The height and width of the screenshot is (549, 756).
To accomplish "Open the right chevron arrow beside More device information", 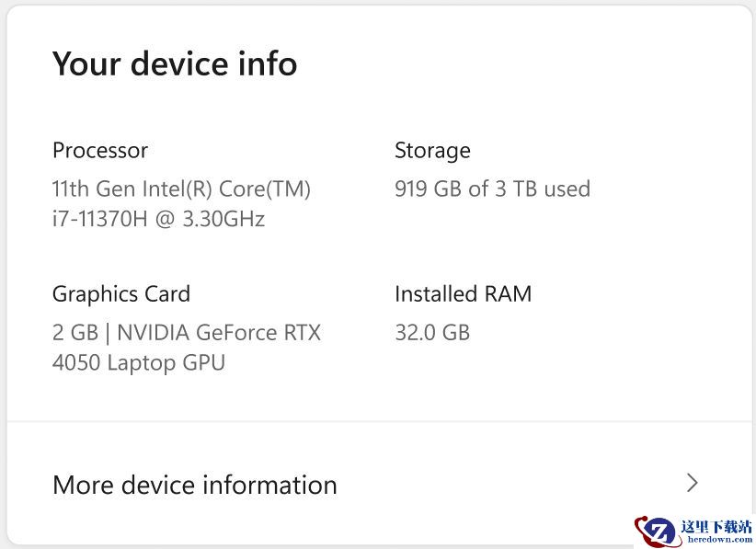I will pos(693,483).
